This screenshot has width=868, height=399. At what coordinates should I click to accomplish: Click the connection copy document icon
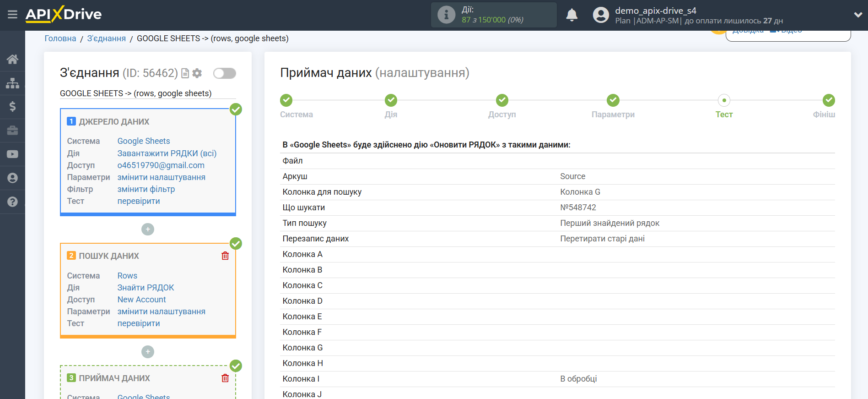click(185, 73)
